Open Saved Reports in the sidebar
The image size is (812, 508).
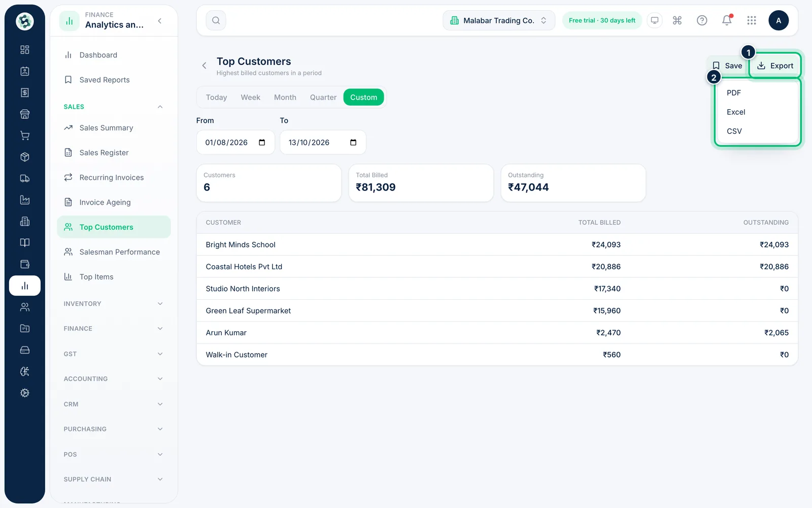coord(114,80)
